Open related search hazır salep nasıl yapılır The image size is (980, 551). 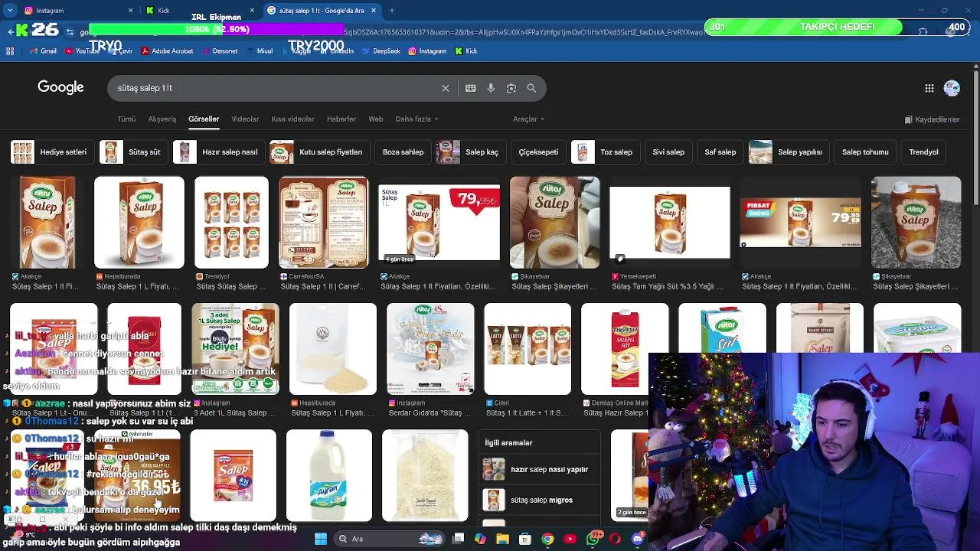click(x=538, y=469)
